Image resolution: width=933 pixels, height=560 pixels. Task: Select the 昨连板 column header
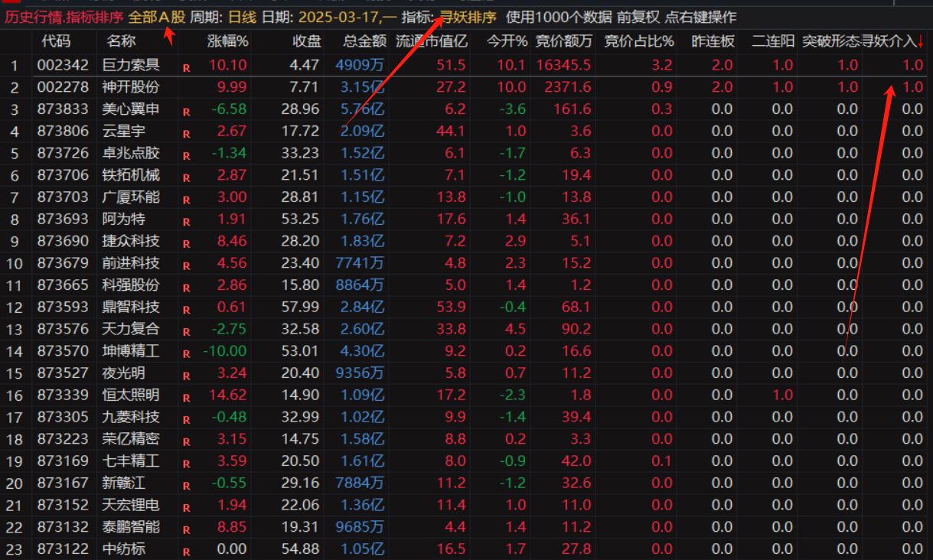(712, 41)
